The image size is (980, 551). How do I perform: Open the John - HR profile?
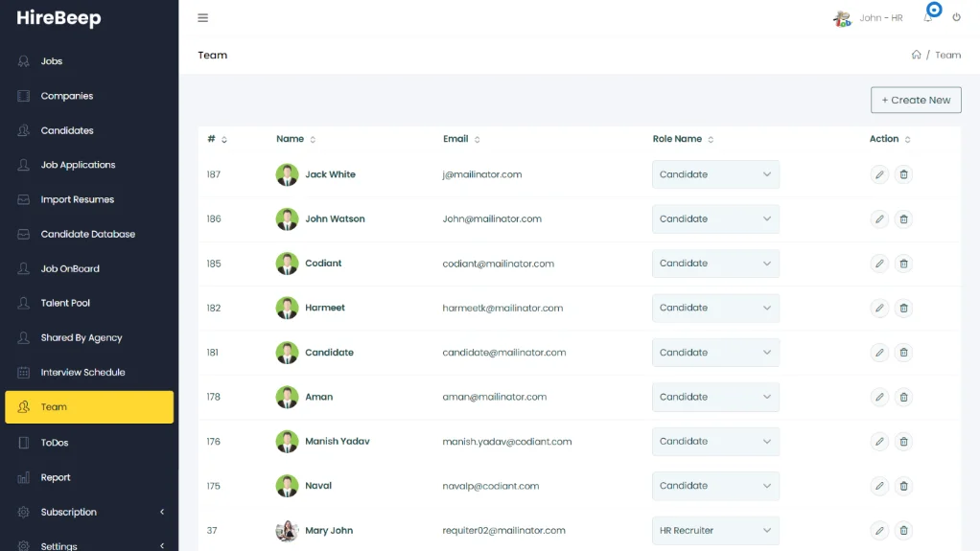coord(869,18)
